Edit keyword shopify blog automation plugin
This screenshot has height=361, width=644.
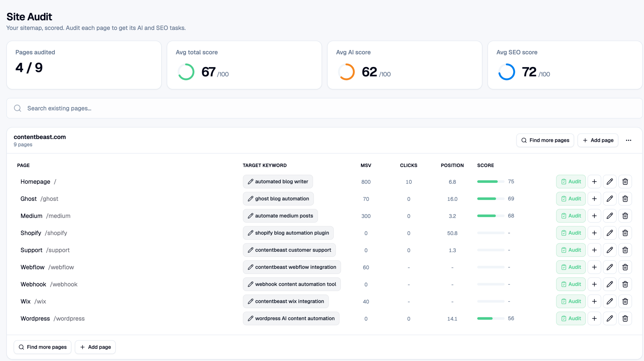pos(288,233)
